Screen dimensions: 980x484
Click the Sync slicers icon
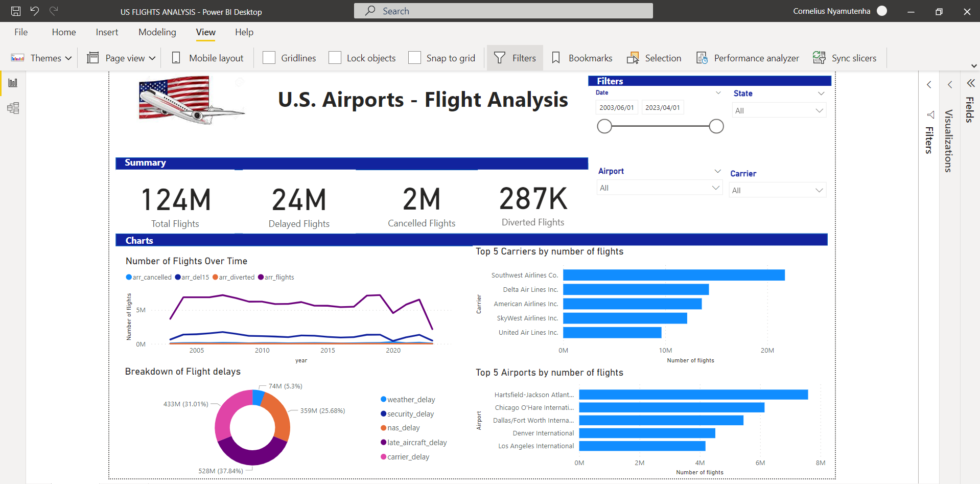pos(845,58)
